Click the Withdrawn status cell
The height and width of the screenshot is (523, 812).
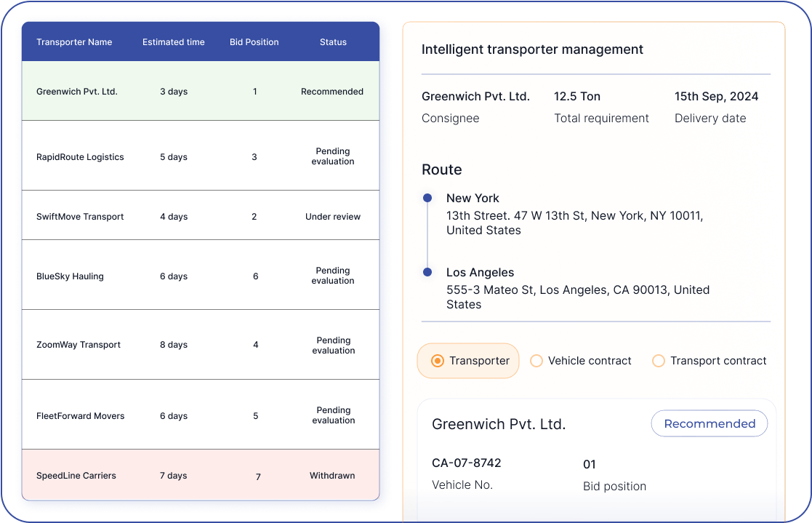332,475
